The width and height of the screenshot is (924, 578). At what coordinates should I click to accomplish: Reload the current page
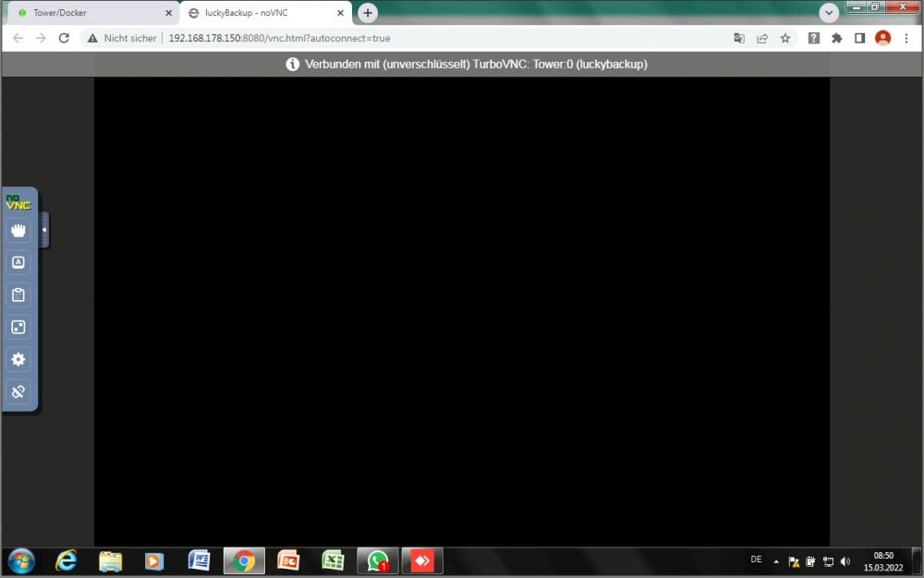(64, 38)
